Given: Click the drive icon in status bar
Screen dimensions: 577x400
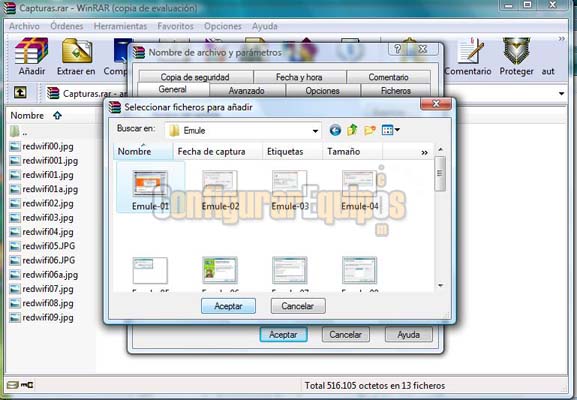Looking at the screenshot, I should point(13,385).
